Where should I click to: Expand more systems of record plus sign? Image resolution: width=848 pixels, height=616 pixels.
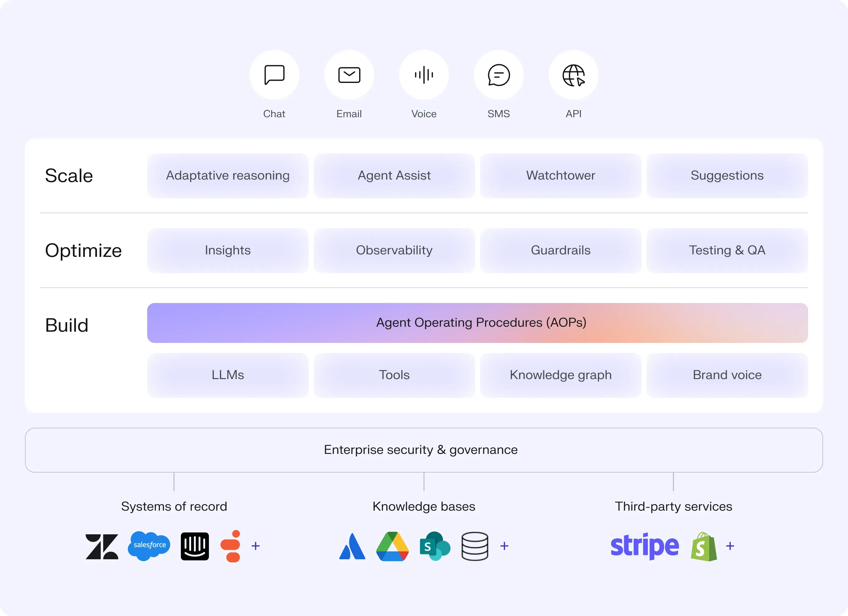(256, 546)
